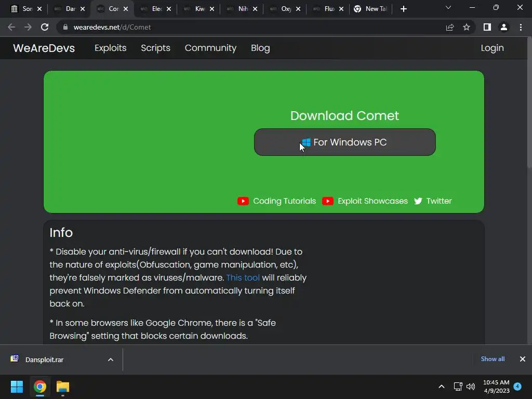Close the Kiw tab
532x399 pixels.
(x=212, y=9)
